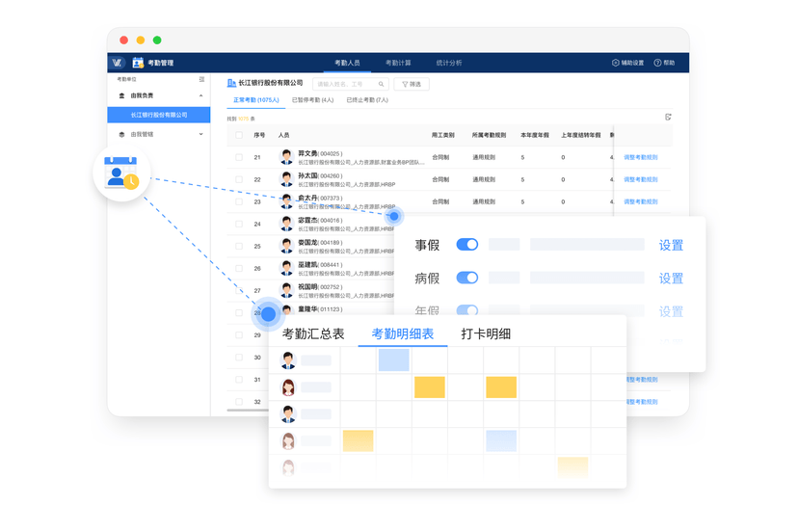The image size is (798, 532).
Task: Click employee name 童隆华 (011123)
Action: coord(320,309)
